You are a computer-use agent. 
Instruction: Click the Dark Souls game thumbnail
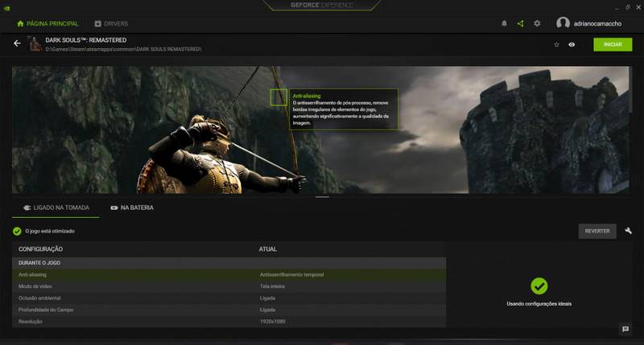pos(35,44)
